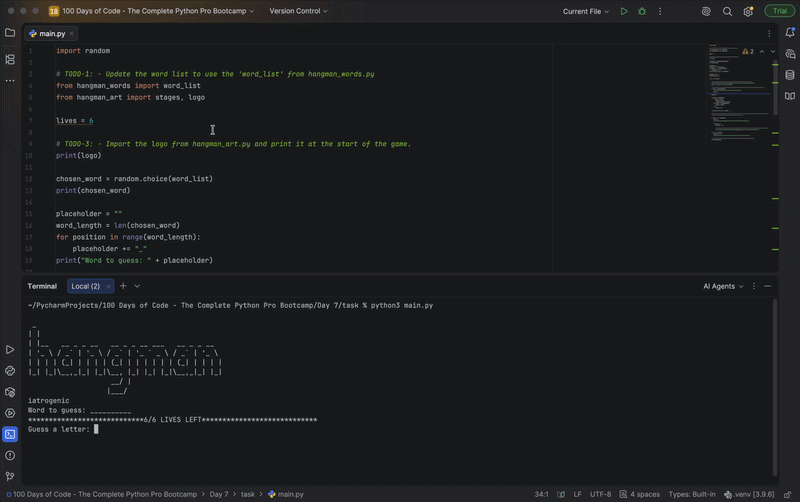Screen dimensions: 800x502
Task: Open IDE settings gear
Action: (748, 11)
